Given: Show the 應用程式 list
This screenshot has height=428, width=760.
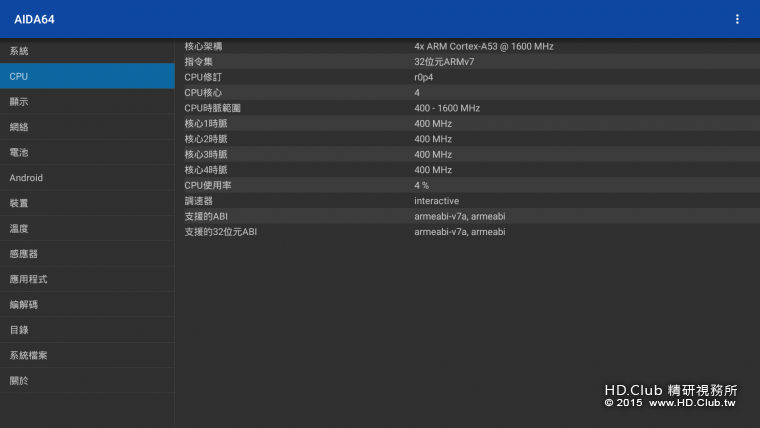Looking at the screenshot, I should tap(87, 279).
